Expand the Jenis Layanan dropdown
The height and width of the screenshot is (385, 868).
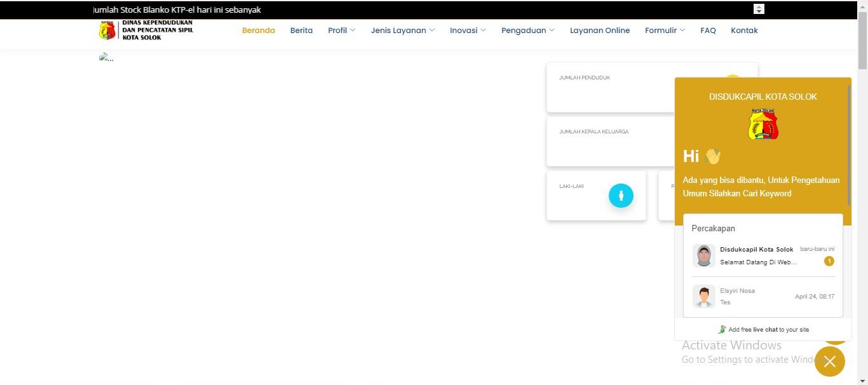(403, 30)
